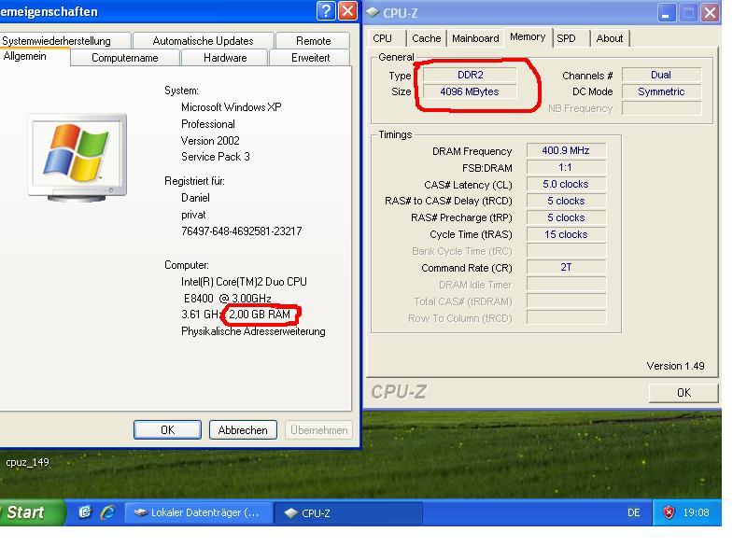Click the Abbrechen button

point(243,430)
